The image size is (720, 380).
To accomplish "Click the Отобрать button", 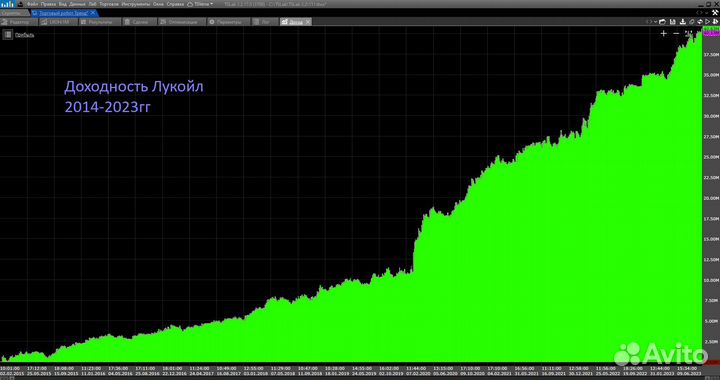I will [x=24, y=35].
